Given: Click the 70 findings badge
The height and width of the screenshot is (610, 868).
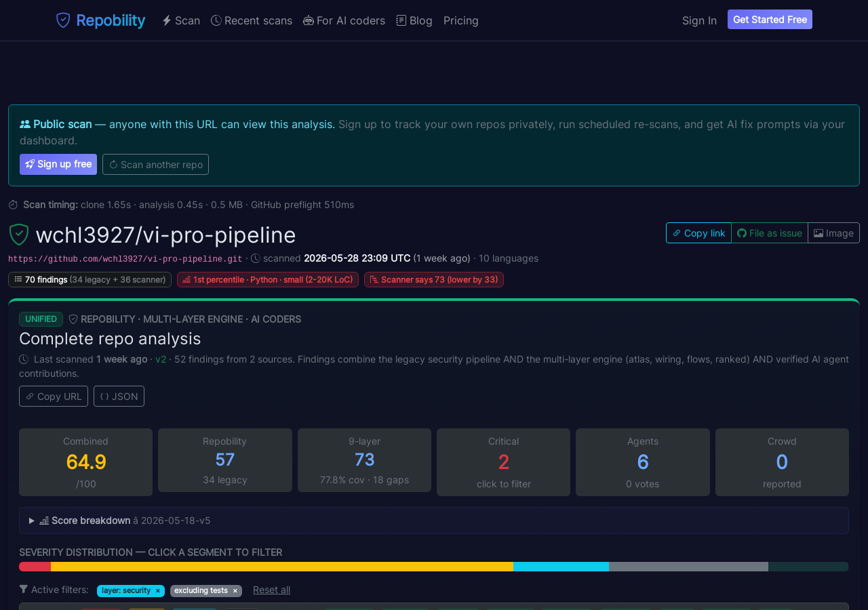Looking at the screenshot, I should (x=90, y=279).
